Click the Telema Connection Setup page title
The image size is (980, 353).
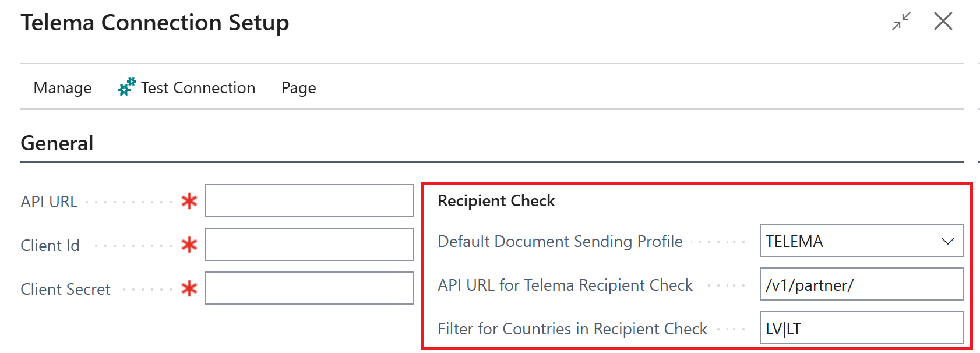(x=155, y=23)
